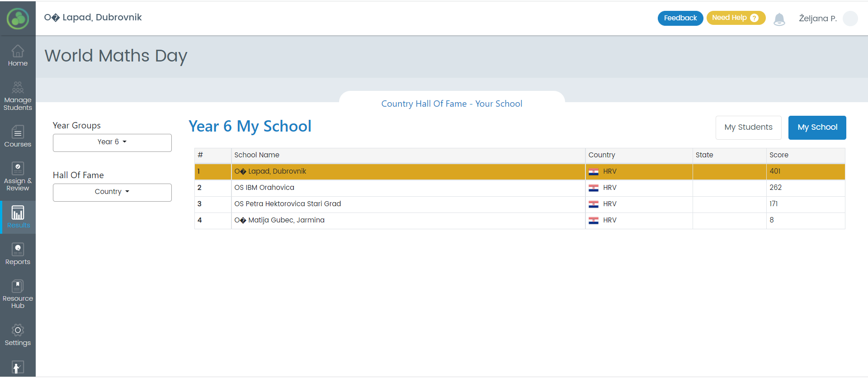Open Assign & Review section

point(18,176)
